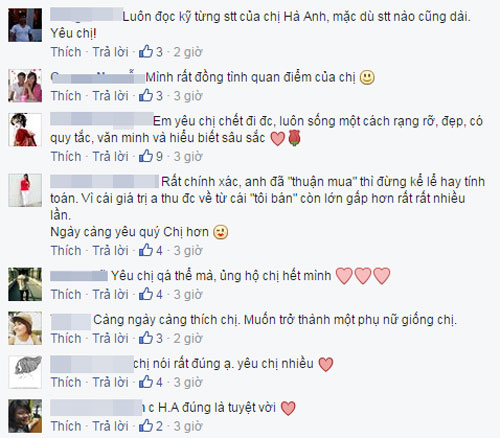Click Thích under 'Yêu chị qá thế mà' comment

pyautogui.click(x=66, y=295)
